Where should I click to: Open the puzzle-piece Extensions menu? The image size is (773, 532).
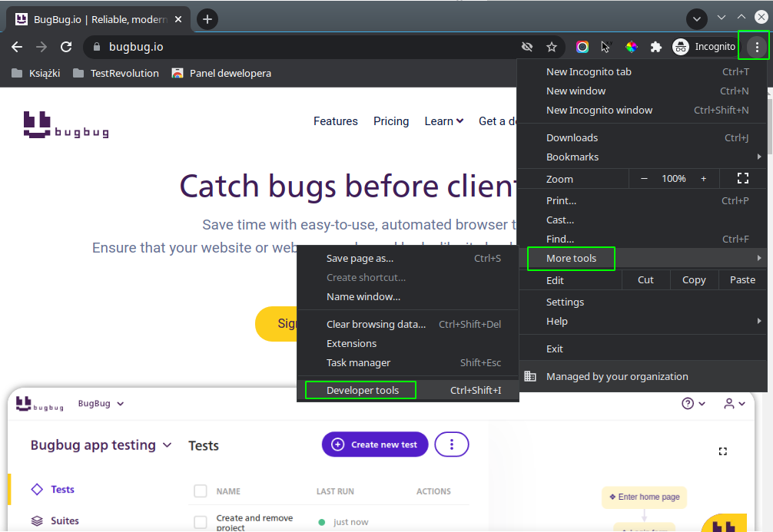pyautogui.click(x=655, y=47)
